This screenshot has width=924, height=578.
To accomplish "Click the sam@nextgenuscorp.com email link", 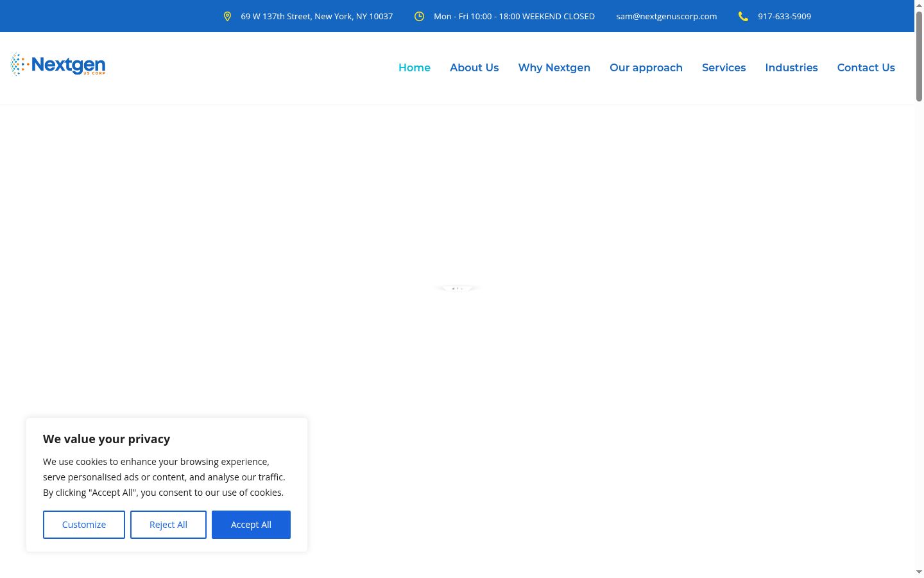I will (x=667, y=17).
